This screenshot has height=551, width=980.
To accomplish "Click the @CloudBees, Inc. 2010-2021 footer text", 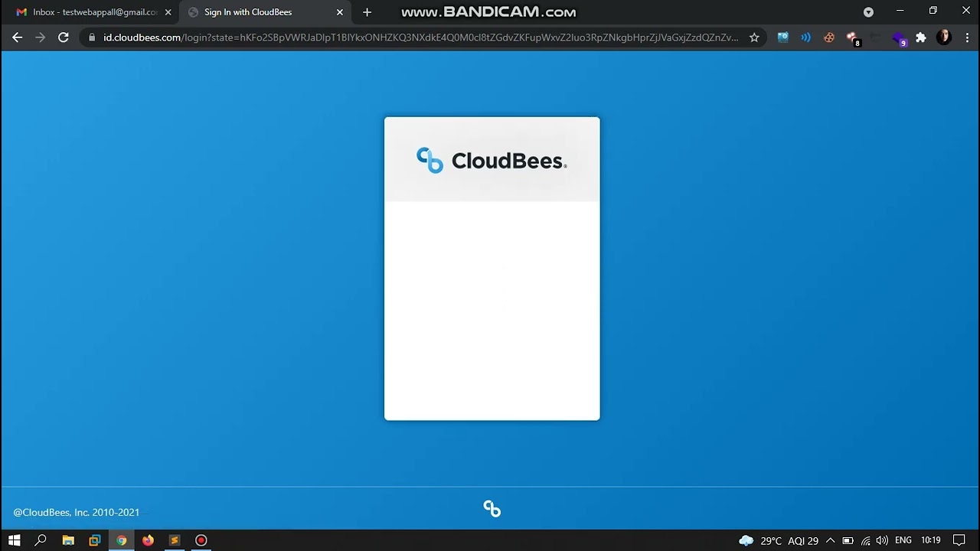I will [x=77, y=513].
